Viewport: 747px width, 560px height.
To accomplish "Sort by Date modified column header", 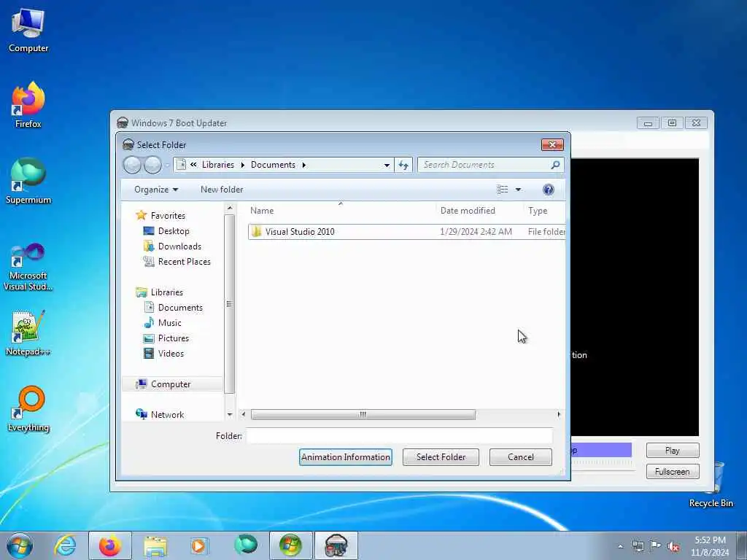I will (480, 211).
